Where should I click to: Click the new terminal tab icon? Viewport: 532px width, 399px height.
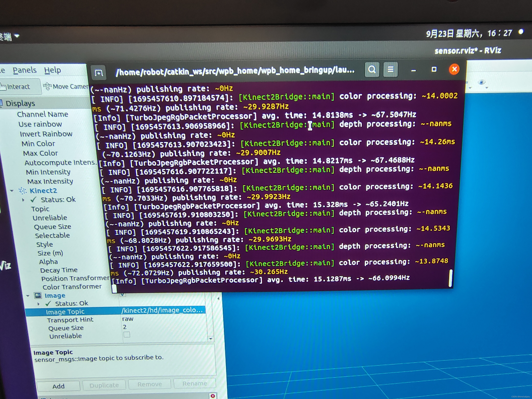click(x=99, y=73)
